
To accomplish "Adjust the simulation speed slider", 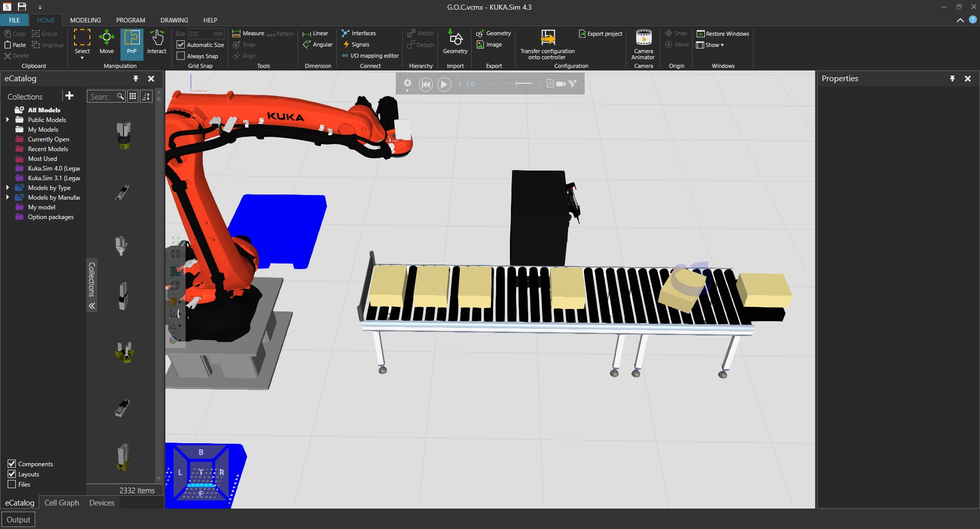I will [x=517, y=83].
